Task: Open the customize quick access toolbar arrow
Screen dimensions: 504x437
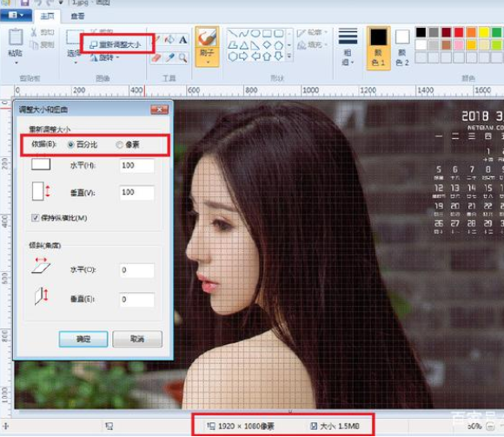Action: (61, 3)
